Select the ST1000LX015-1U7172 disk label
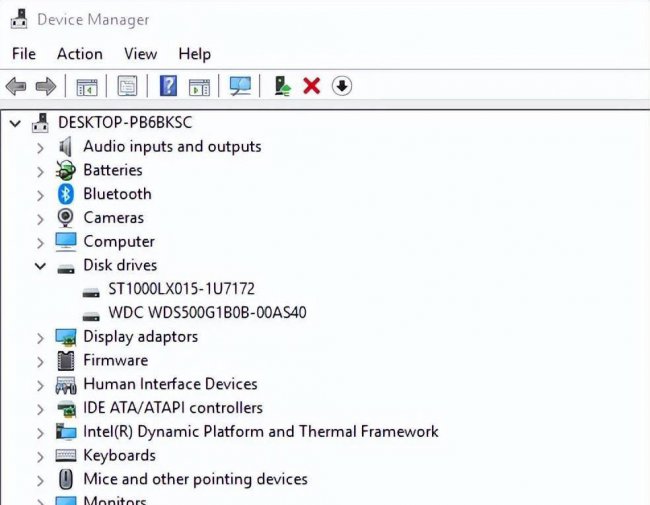 [182, 289]
